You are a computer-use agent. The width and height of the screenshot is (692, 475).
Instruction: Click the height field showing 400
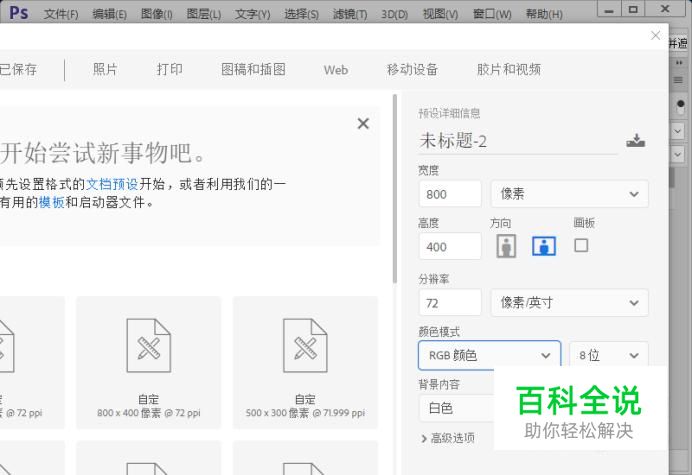tap(450, 246)
